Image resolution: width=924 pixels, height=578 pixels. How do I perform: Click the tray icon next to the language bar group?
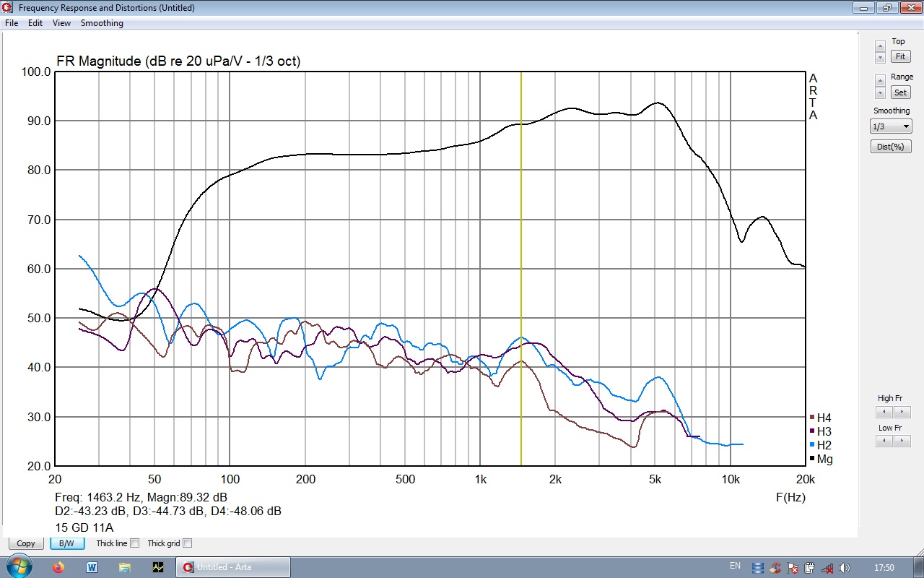click(775, 567)
